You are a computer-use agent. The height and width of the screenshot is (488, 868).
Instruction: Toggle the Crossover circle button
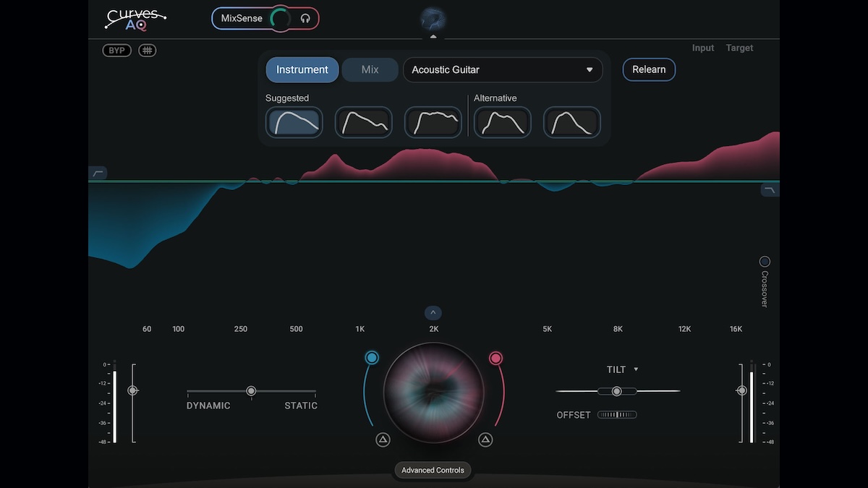[765, 262]
